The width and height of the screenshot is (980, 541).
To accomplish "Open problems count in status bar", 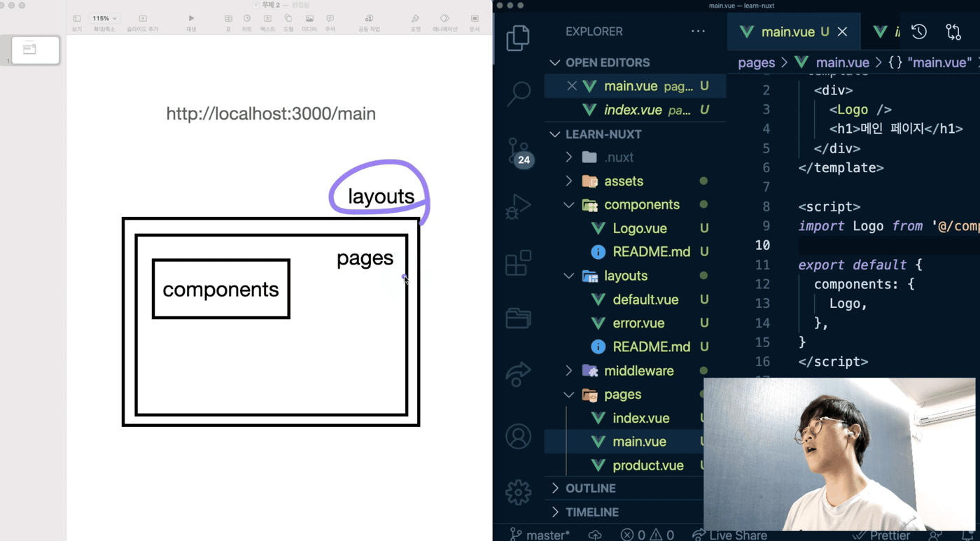I will 647,535.
